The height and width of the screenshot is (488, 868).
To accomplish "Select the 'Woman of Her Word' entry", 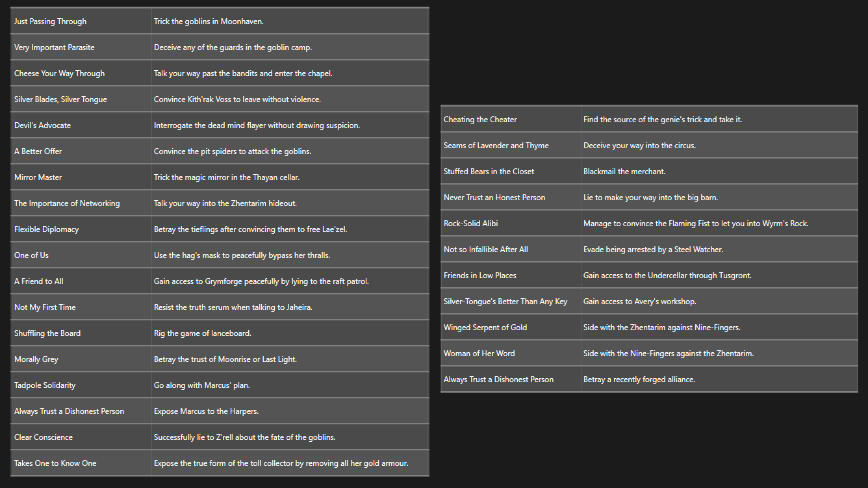I will pos(479,353).
